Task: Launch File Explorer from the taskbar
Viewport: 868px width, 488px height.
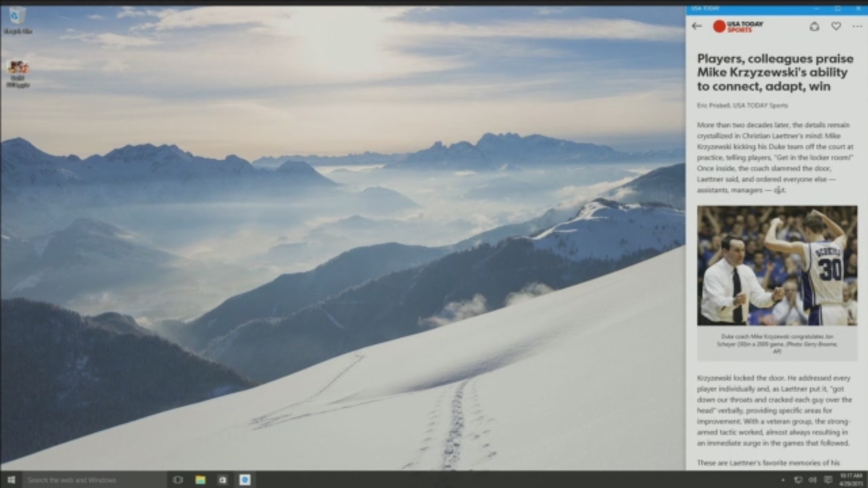Action: pos(200,480)
